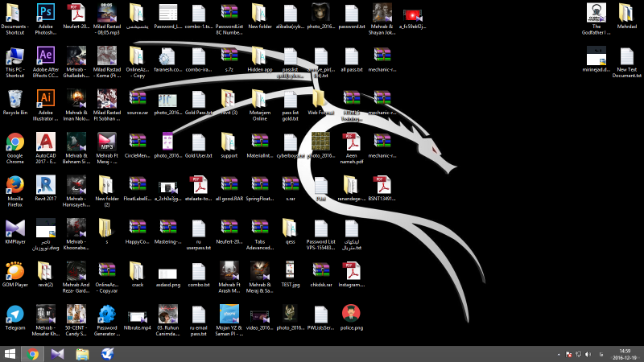Show hidden system tray icons
644x362 pixels.
(x=559, y=354)
